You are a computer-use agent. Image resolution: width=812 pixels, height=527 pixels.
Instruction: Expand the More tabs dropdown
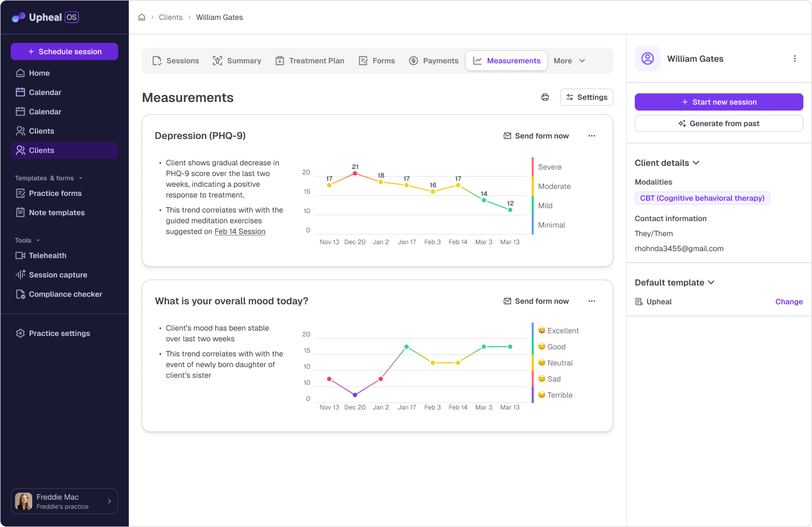pos(569,61)
